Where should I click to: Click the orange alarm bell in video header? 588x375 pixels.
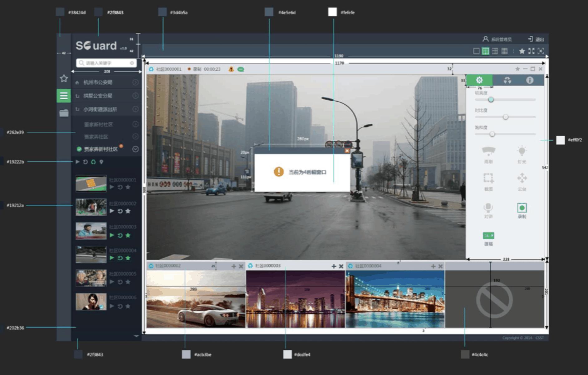[231, 69]
